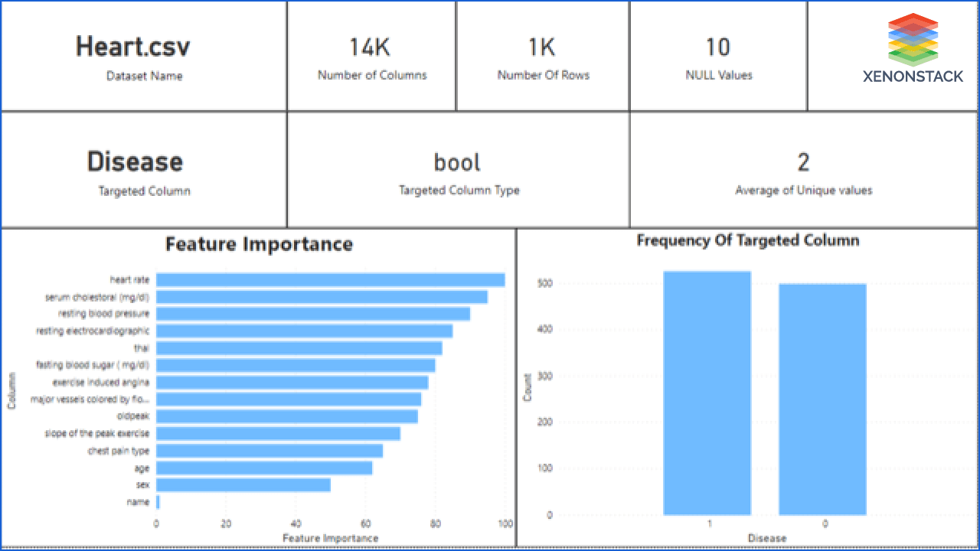Click the 40 tick on Feature Importance axis
Image resolution: width=980 pixels, height=551 pixels.
tap(296, 524)
